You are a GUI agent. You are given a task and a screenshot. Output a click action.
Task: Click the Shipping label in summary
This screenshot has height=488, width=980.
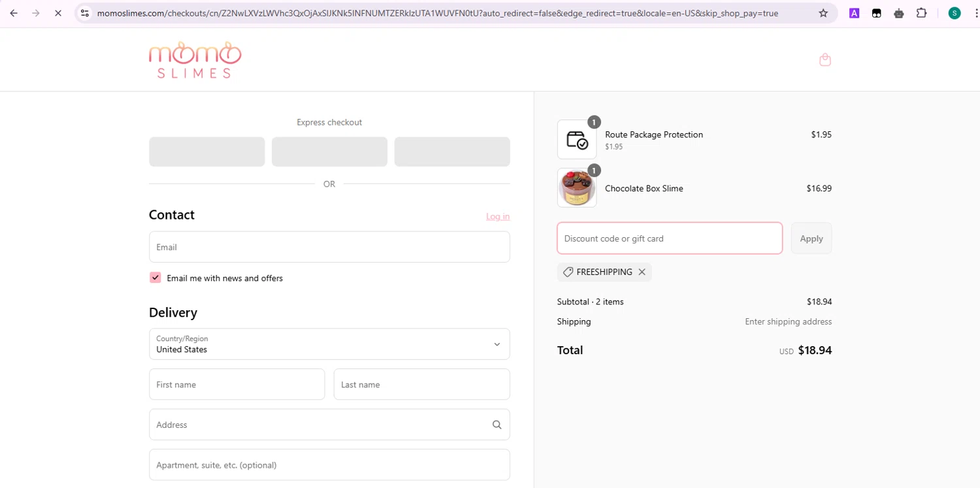coord(574,321)
